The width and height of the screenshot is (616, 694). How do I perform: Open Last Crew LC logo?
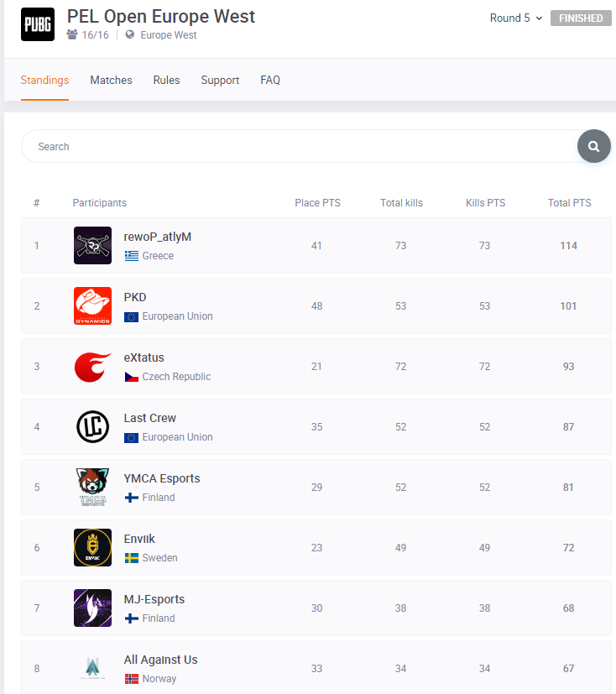click(92, 426)
